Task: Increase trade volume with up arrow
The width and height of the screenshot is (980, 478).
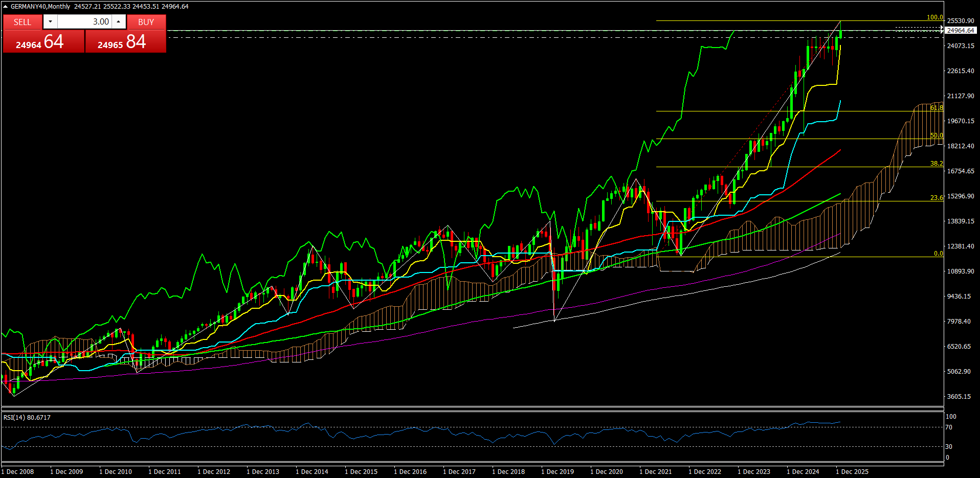Action: [x=119, y=21]
